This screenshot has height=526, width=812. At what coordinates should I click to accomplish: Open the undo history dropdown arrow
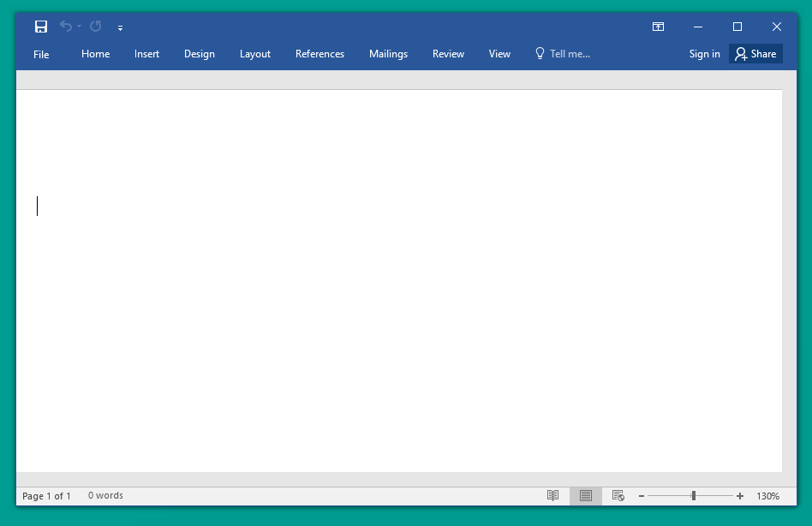coord(80,26)
